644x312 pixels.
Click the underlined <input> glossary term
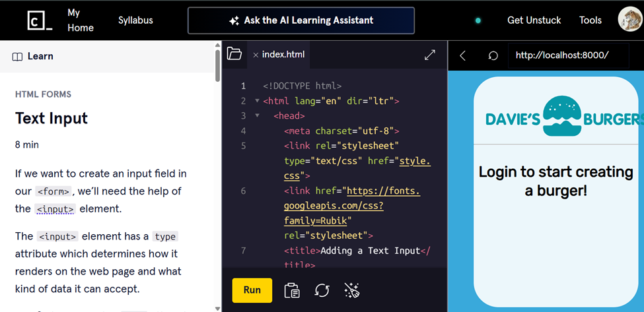click(55, 209)
